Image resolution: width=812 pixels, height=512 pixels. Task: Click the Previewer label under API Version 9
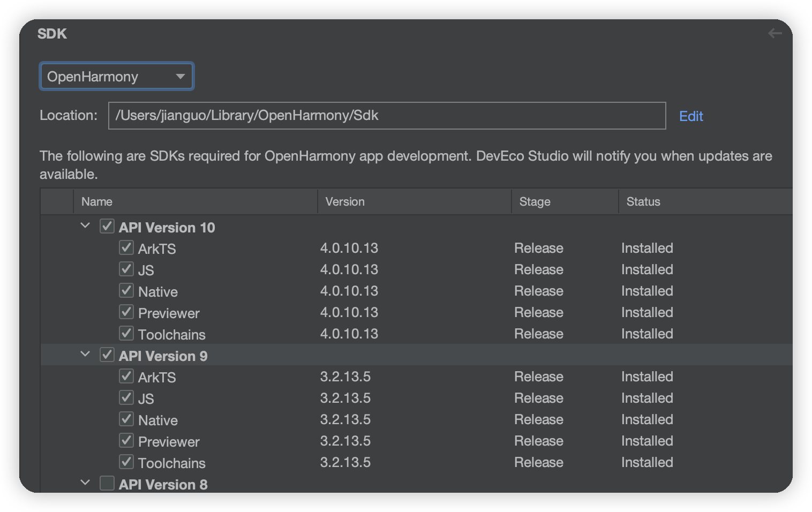169,442
